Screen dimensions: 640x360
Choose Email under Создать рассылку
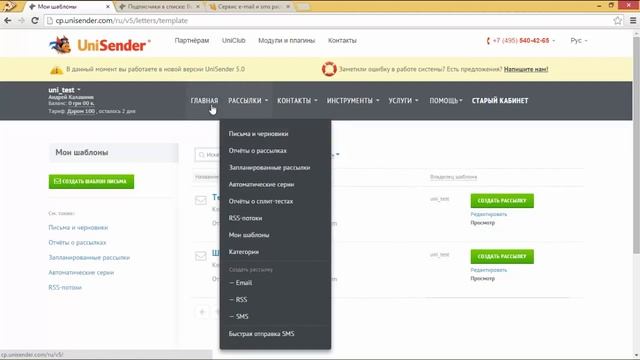[240, 282]
